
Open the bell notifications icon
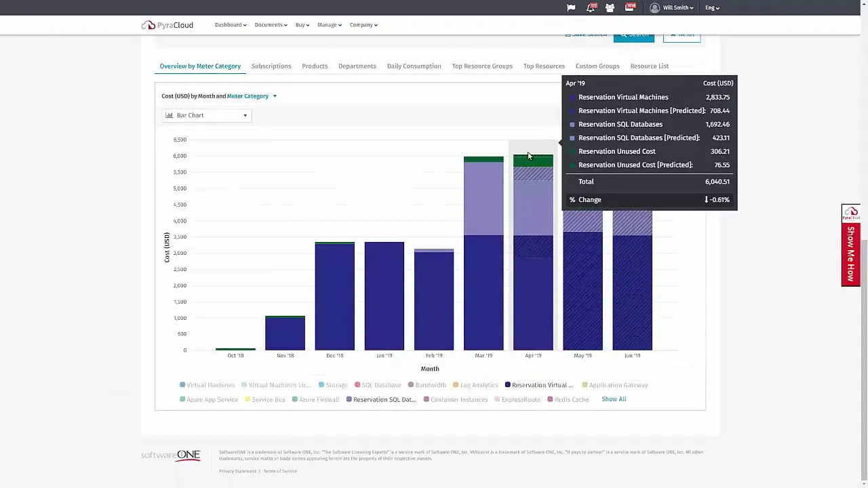coord(591,8)
